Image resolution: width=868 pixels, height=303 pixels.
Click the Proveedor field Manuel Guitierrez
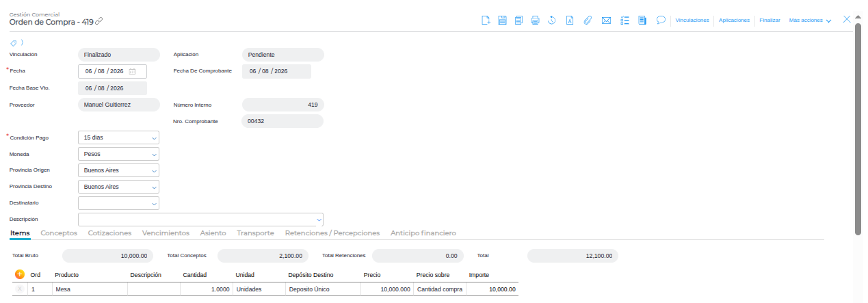pos(118,105)
